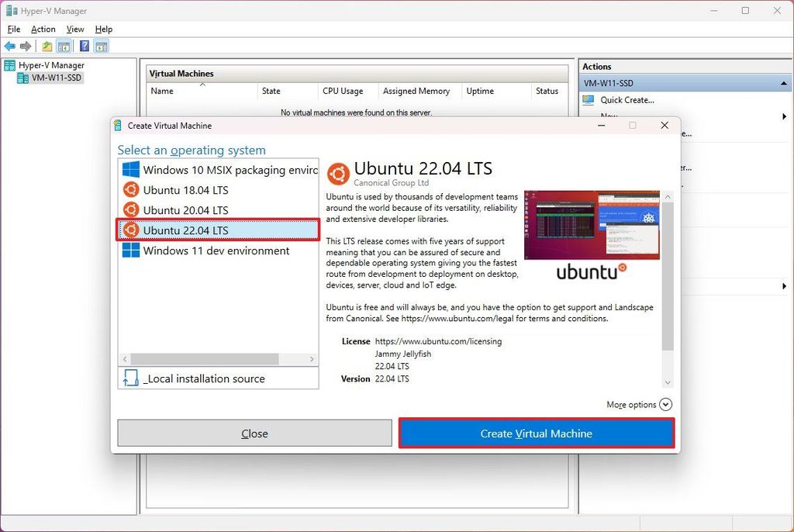This screenshot has height=532, width=794.
Task: Click the Close button in dialog
Action: click(254, 434)
